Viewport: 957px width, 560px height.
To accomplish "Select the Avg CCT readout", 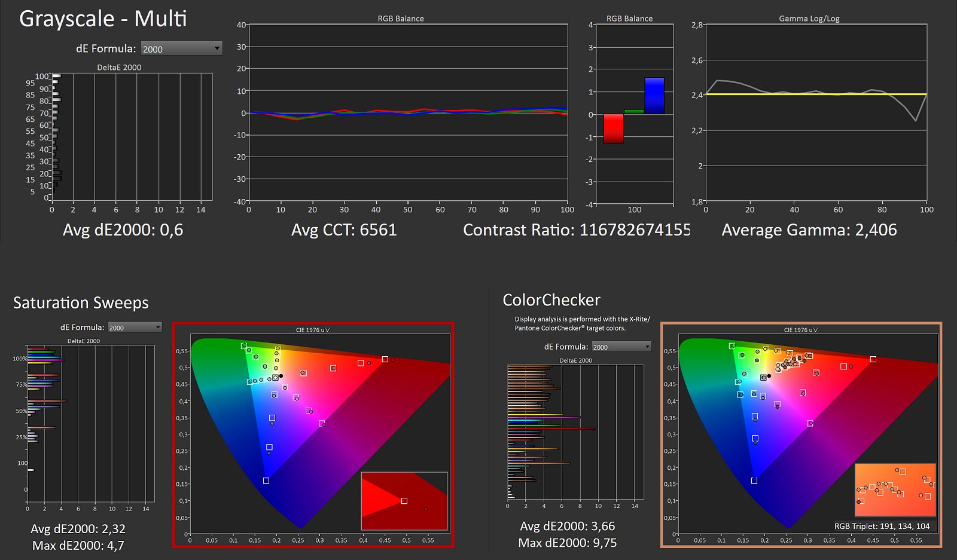I will tap(344, 230).
